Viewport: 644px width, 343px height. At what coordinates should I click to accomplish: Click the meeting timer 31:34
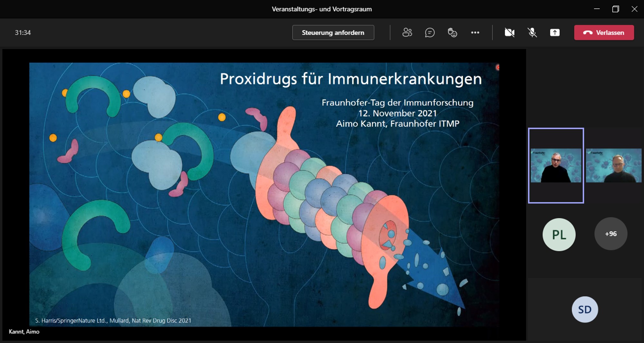pyautogui.click(x=23, y=32)
